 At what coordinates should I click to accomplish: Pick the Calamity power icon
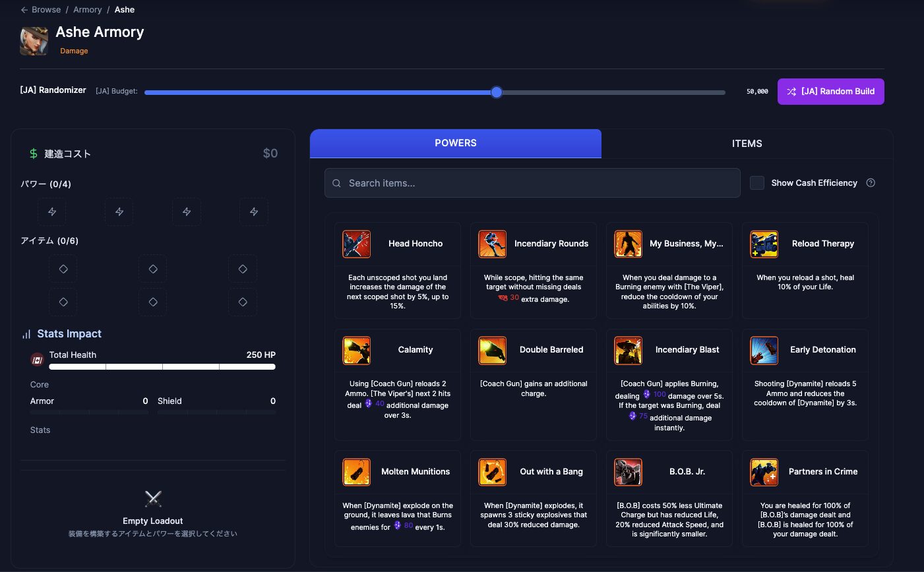[x=356, y=350]
